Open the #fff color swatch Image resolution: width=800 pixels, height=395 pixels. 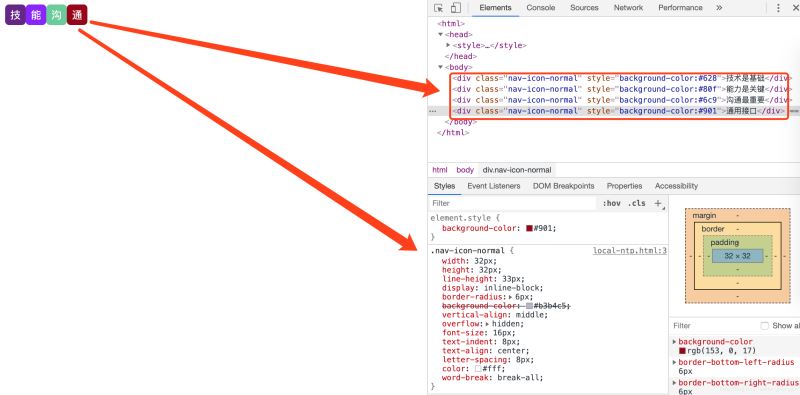(478, 368)
